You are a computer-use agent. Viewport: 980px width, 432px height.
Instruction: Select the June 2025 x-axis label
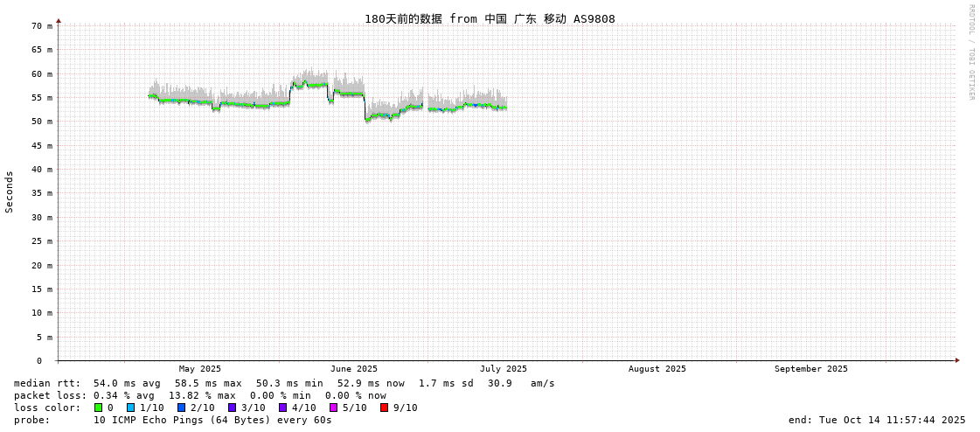(x=354, y=369)
